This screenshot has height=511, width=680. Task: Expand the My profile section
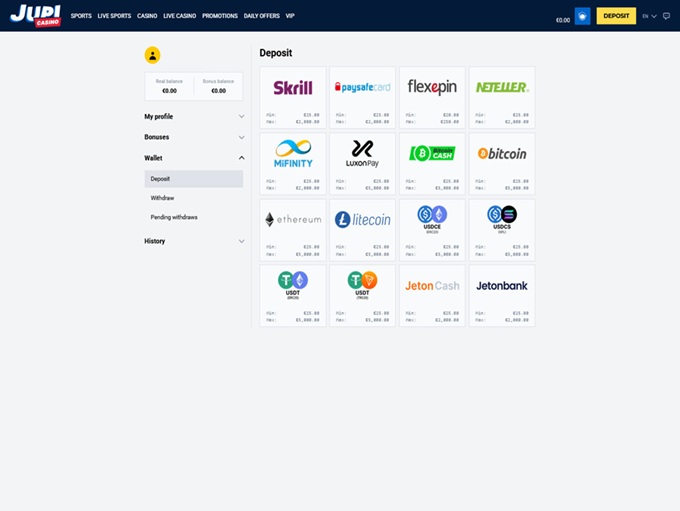[193, 117]
